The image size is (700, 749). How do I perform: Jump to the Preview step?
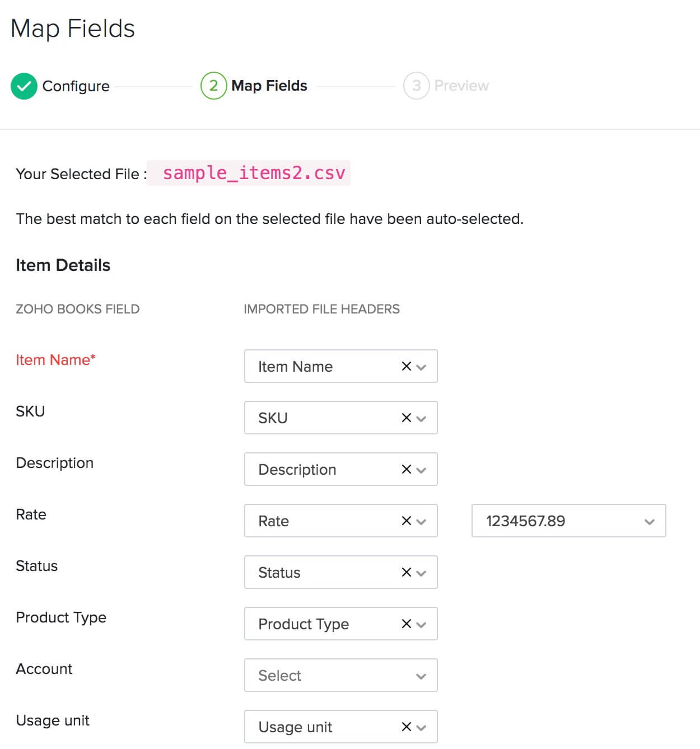pos(461,86)
